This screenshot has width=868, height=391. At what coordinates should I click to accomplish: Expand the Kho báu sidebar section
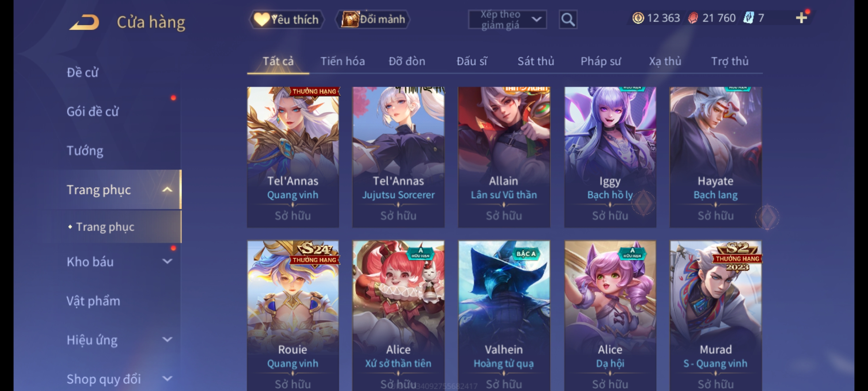point(167,261)
